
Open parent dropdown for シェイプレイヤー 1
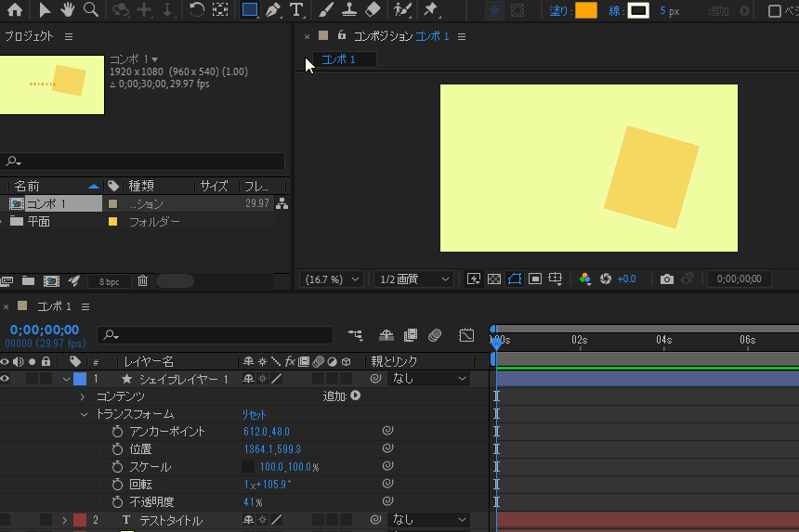428,378
